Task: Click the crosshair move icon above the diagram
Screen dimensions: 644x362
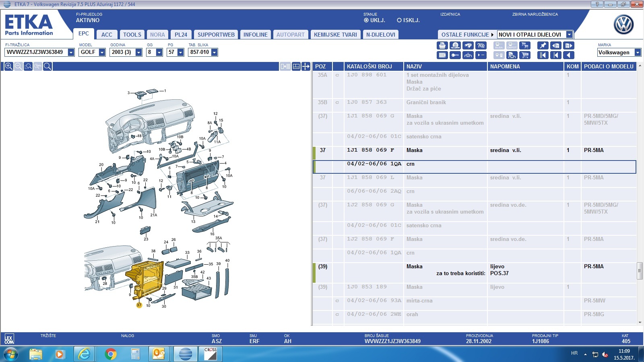Action: click(x=306, y=66)
